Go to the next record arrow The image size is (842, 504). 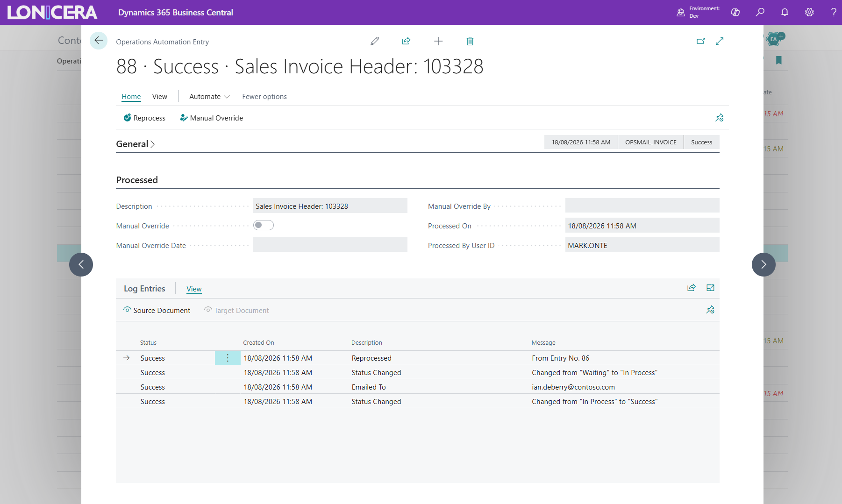(764, 264)
